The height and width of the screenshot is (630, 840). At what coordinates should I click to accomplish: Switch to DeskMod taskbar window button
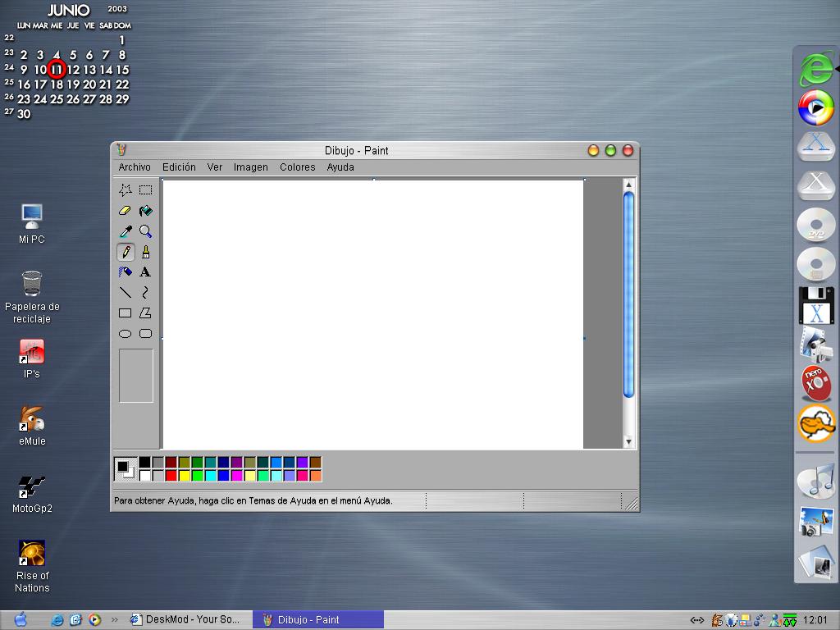186,619
